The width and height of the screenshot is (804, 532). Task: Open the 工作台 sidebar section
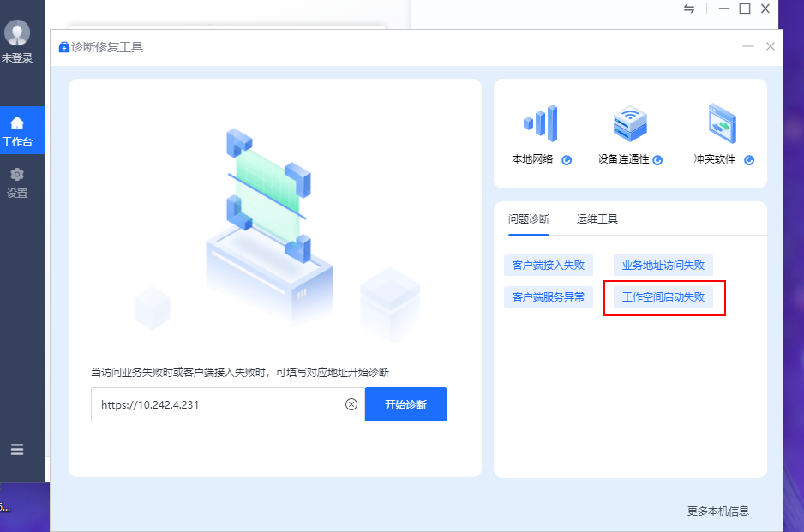pyautogui.click(x=17, y=131)
